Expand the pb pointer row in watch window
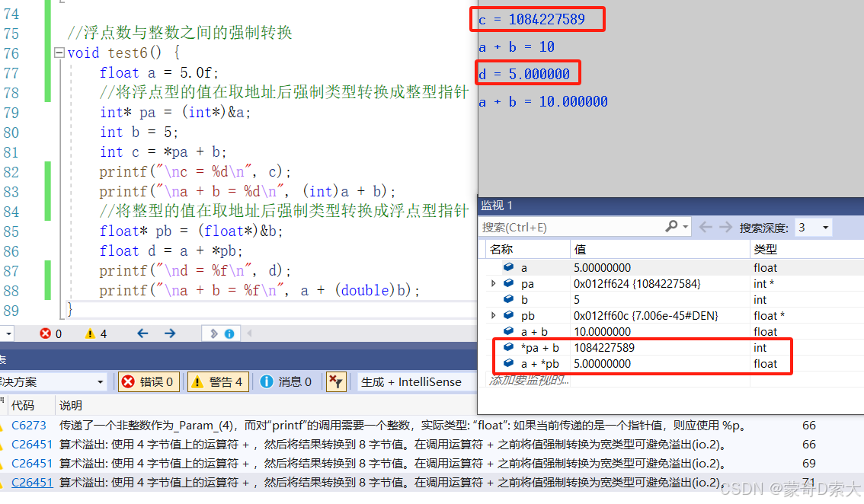 click(x=493, y=316)
